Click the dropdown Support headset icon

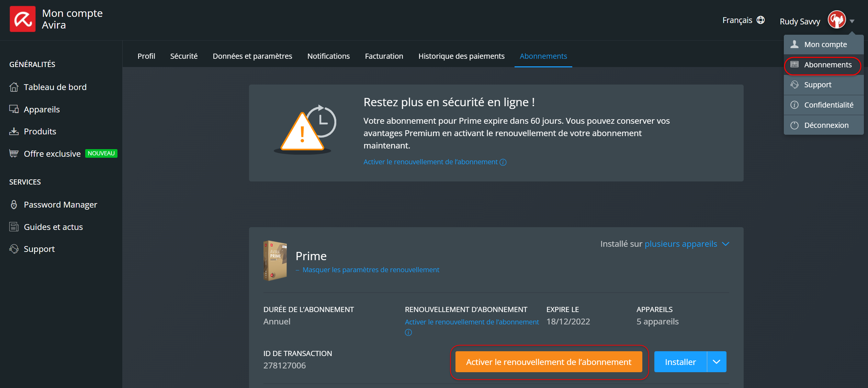tap(794, 85)
